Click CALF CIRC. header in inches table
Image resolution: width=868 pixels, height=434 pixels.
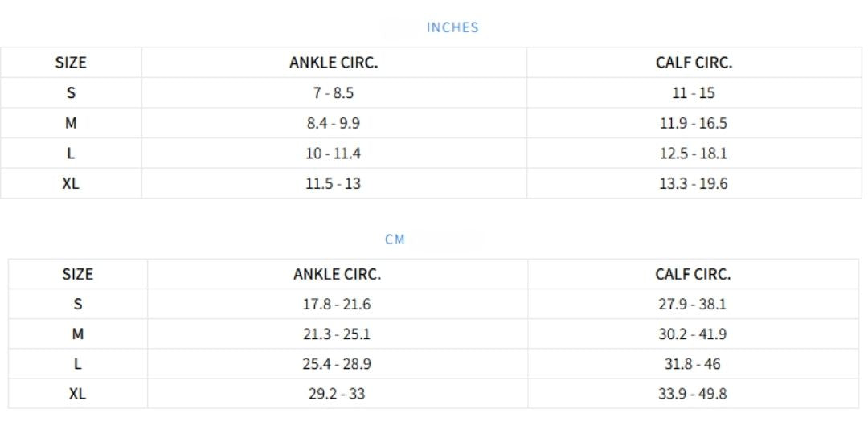pos(694,63)
